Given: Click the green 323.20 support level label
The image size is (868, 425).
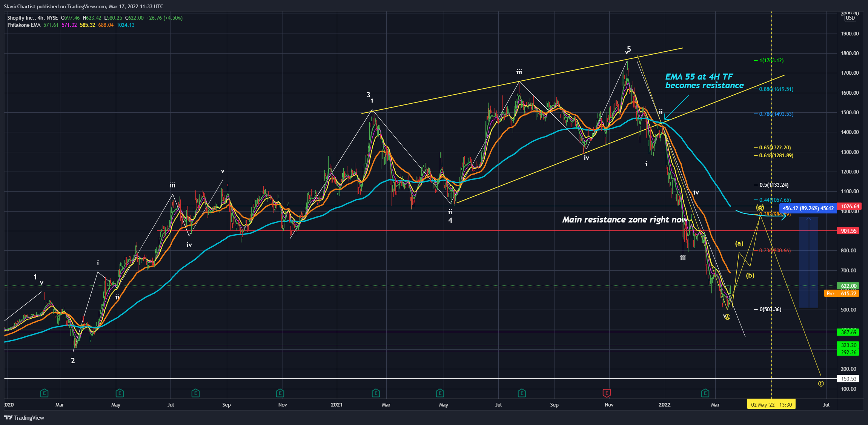Looking at the screenshot, I should (848, 345).
